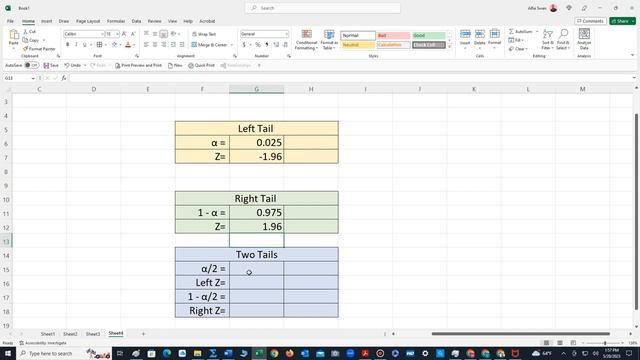Screen dimensions: 640x360
Task: Click the Fill Color bucket icon
Action: coord(114,44)
